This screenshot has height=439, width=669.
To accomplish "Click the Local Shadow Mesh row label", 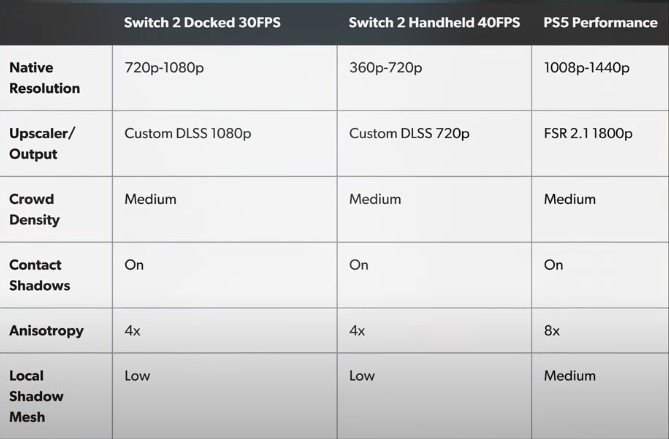I will coord(36,396).
